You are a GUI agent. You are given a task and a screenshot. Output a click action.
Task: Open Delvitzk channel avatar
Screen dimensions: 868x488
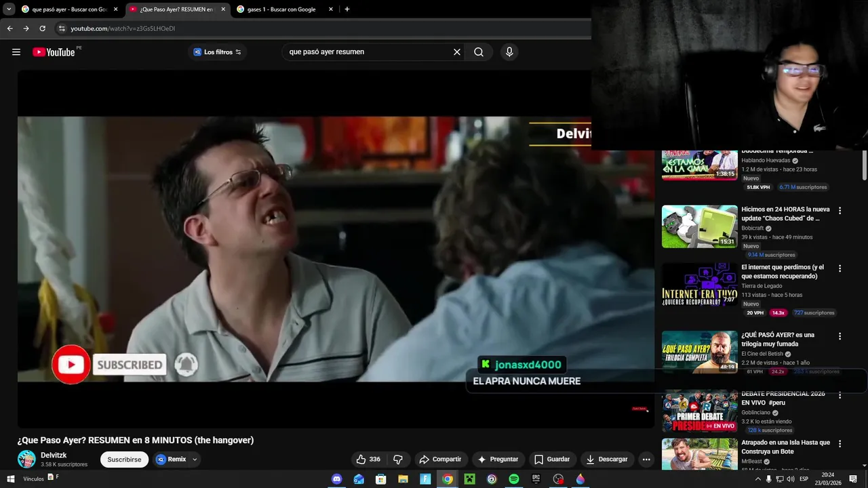click(26, 459)
